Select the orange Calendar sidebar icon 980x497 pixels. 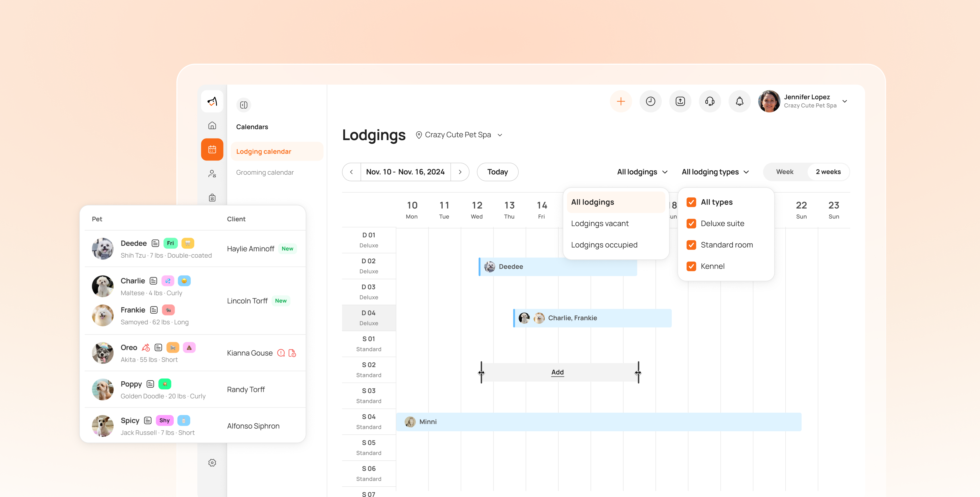coord(212,149)
